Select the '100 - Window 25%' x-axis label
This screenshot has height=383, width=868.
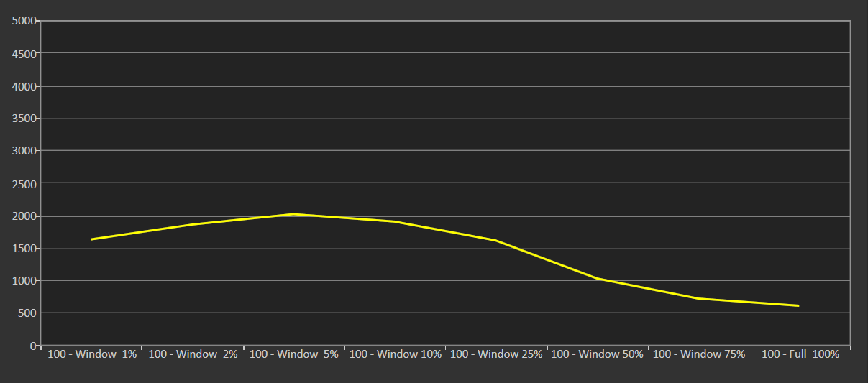coord(496,354)
